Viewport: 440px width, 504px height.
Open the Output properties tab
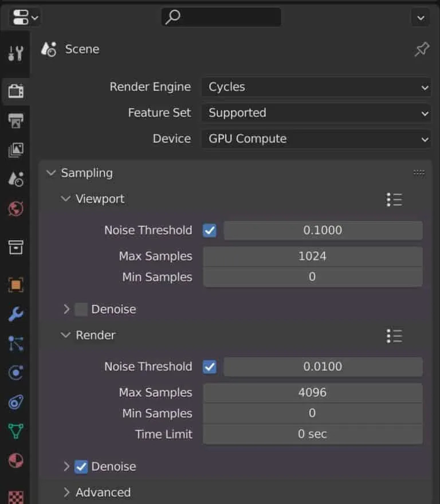(x=15, y=120)
